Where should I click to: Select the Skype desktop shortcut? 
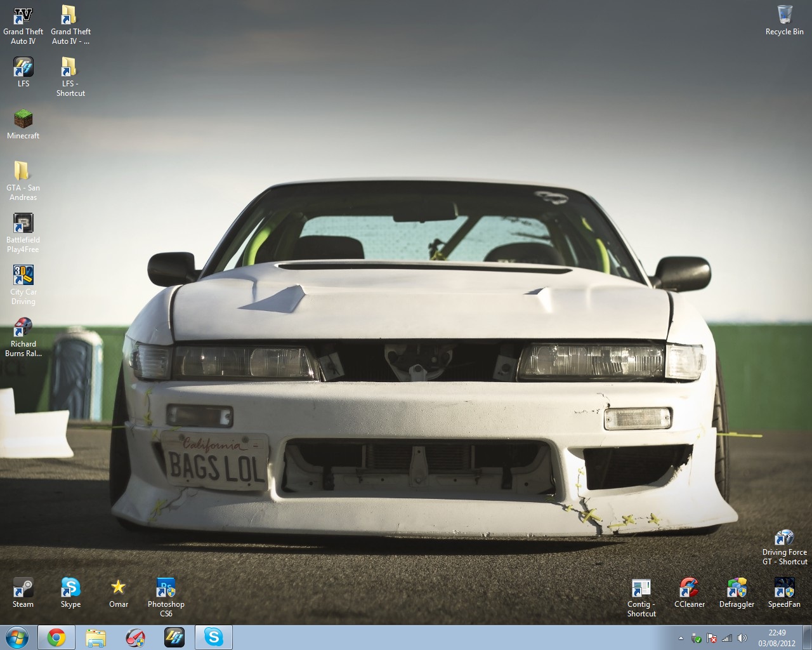coord(70,593)
